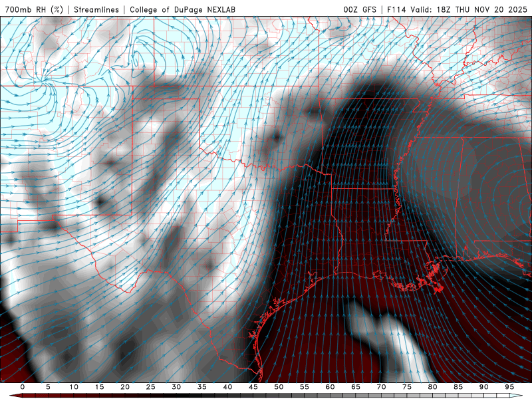Click the colorbar label "55"

305,387
